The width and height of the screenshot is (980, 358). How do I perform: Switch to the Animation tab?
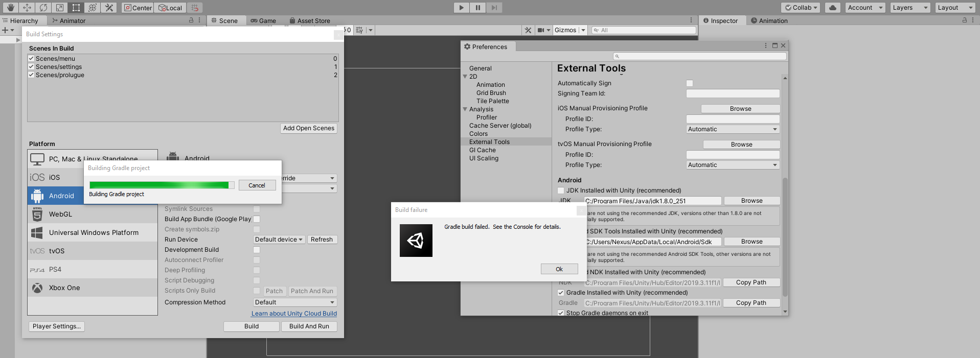769,21
